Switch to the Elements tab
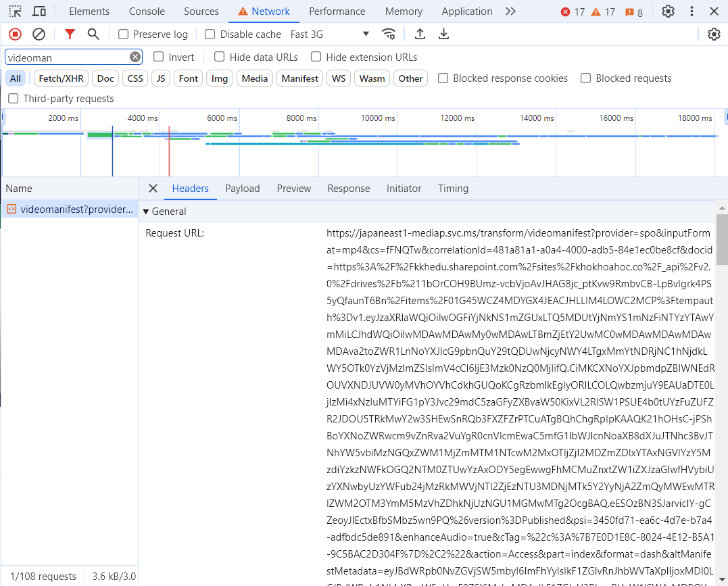Screen dimensions: 728x586 tap(89, 11)
